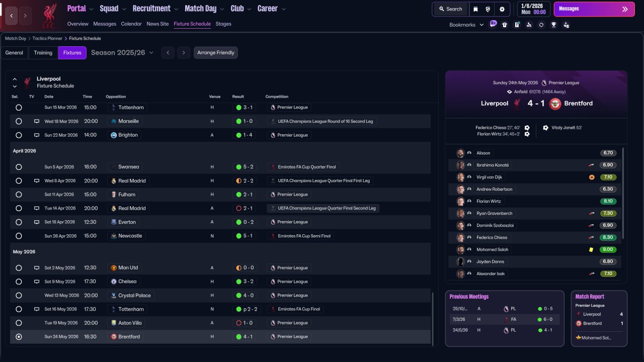This screenshot has width=644, height=362.
Task: Click the Real Madrid badge on 8 Apr fixture
Action: (x=114, y=181)
